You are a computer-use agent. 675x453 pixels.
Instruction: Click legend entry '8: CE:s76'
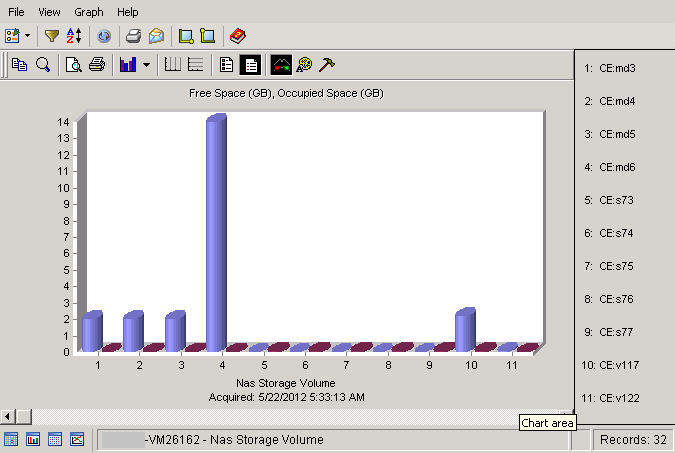pos(609,299)
